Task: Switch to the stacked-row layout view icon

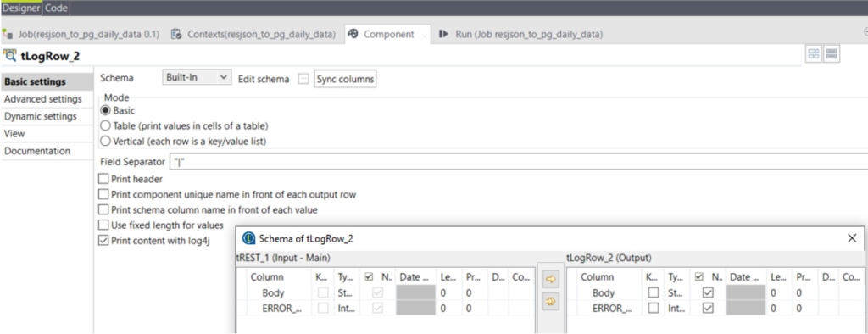Action: pos(832,53)
